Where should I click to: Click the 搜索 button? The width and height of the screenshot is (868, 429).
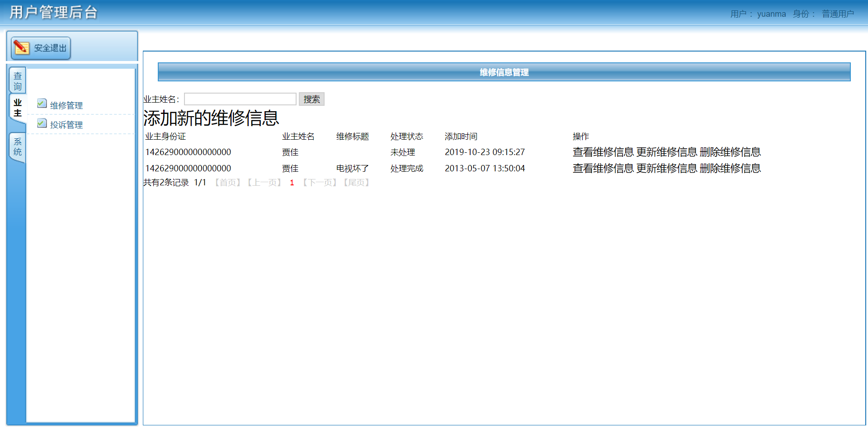(x=311, y=99)
